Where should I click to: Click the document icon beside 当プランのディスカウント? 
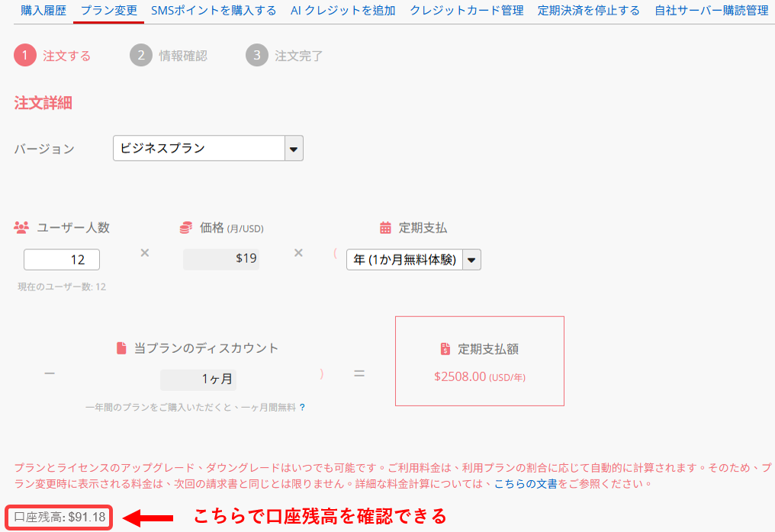click(121, 348)
